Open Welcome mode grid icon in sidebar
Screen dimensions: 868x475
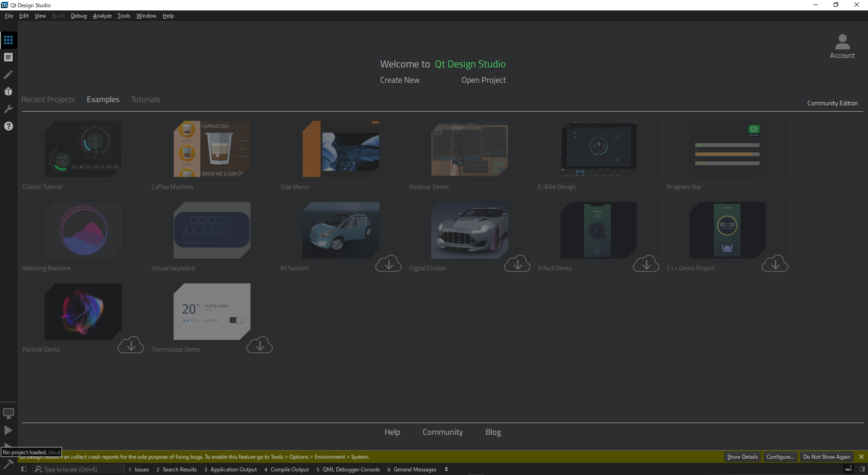[8, 40]
